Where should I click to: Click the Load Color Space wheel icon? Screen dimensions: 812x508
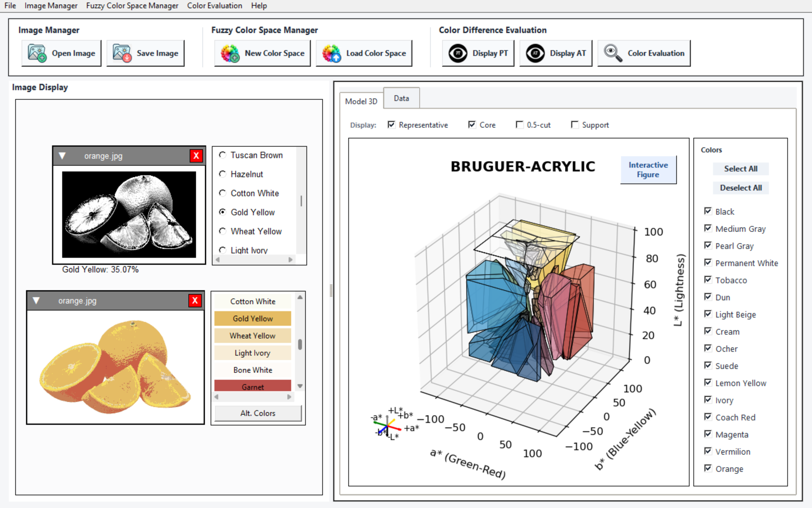(x=332, y=53)
